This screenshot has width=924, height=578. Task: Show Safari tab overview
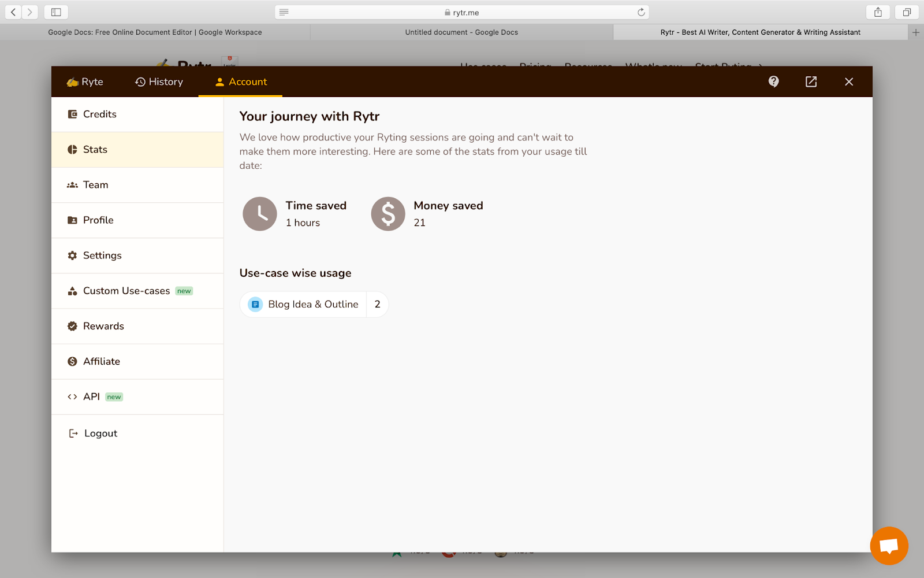pyautogui.click(x=907, y=12)
